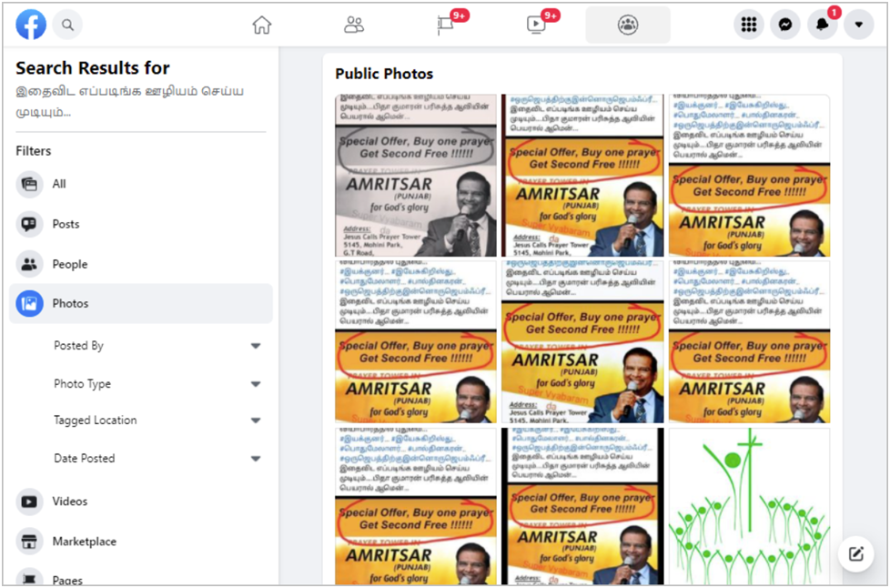
Task: Open Pages flag icon with 9+ badge
Action: 446,25
